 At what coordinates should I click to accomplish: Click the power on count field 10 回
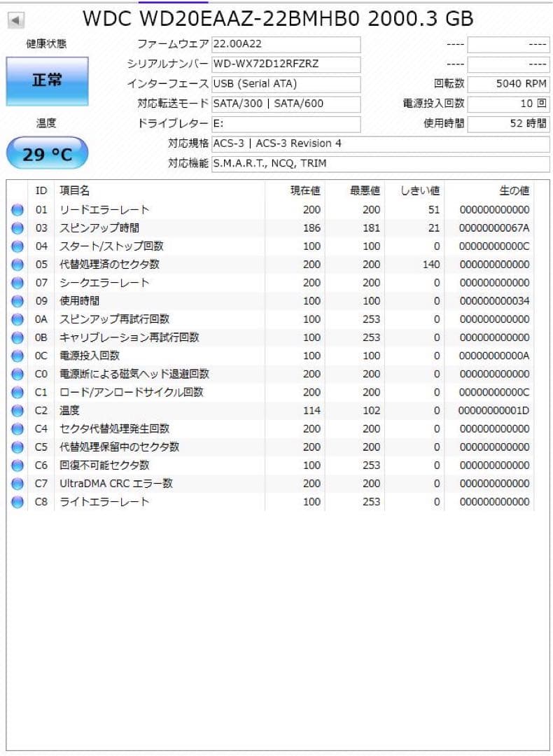(x=509, y=104)
